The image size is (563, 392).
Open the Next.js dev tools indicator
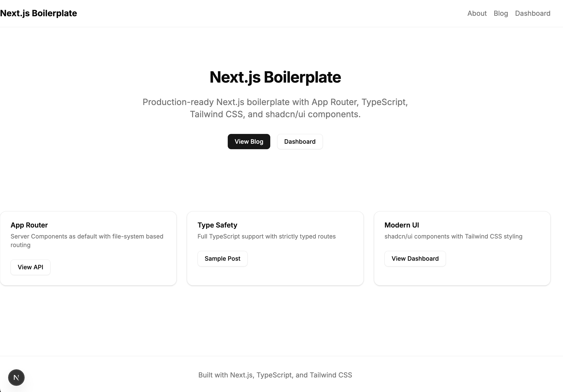tap(16, 377)
